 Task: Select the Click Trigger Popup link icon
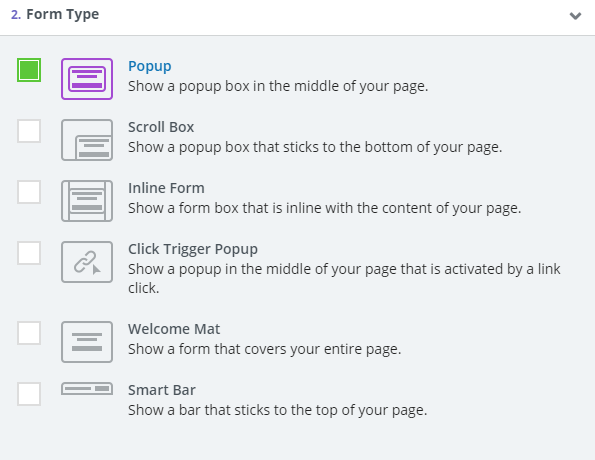point(87,262)
